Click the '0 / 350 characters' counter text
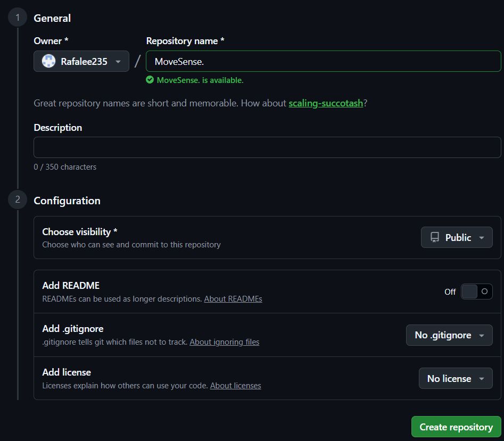The height and width of the screenshot is (441, 504). pyautogui.click(x=65, y=167)
